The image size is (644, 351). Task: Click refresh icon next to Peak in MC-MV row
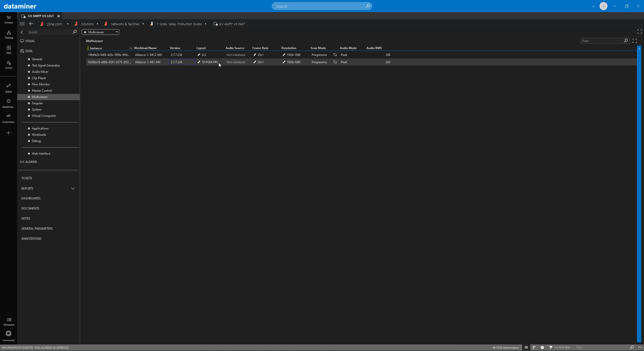335,62
